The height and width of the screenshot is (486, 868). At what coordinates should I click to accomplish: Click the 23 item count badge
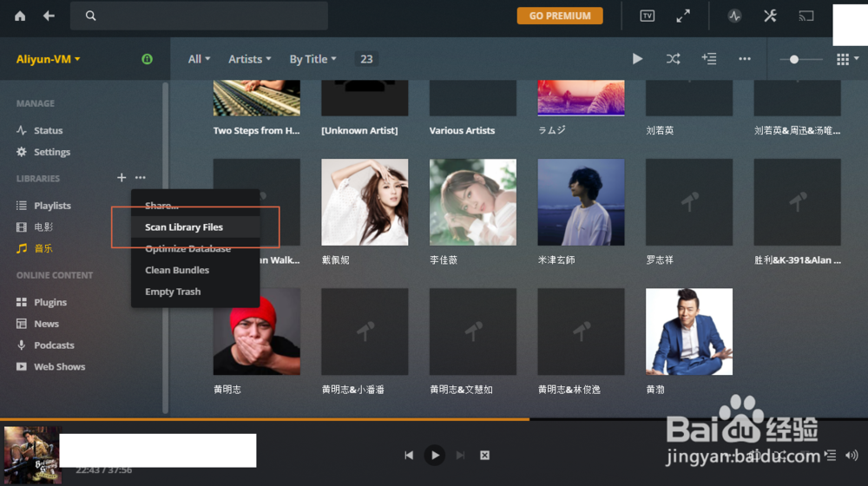pyautogui.click(x=366, y=59)
